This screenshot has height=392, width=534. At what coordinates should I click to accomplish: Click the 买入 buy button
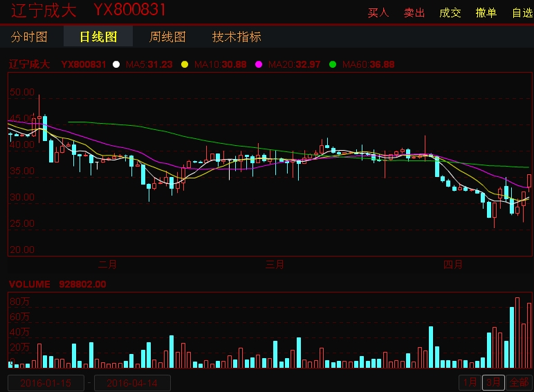[378, 12]
